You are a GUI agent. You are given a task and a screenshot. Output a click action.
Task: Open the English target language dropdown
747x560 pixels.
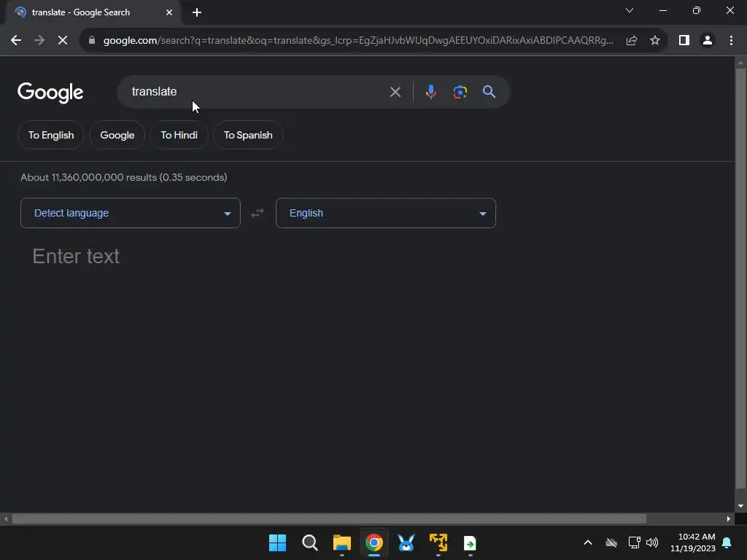point(386,213)
